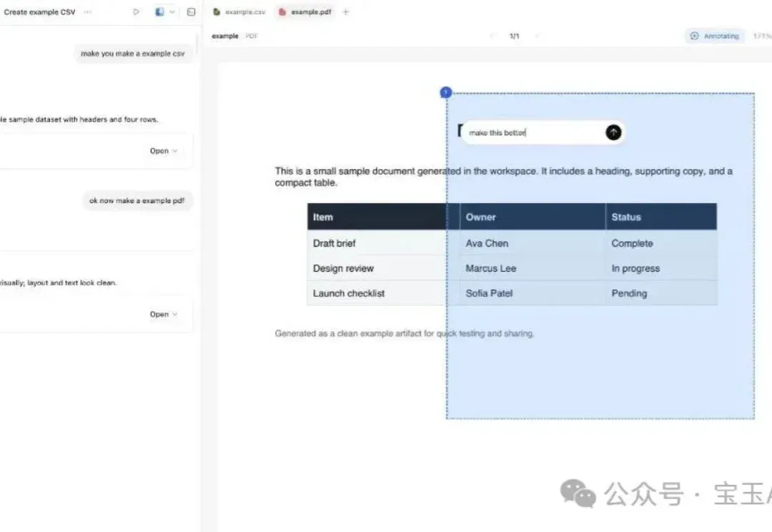Image resolution: width=772 pixels, height=532 pixels.
Task: Click the zoom percentage next to Annotating
Action: click(x=762, y=36)
